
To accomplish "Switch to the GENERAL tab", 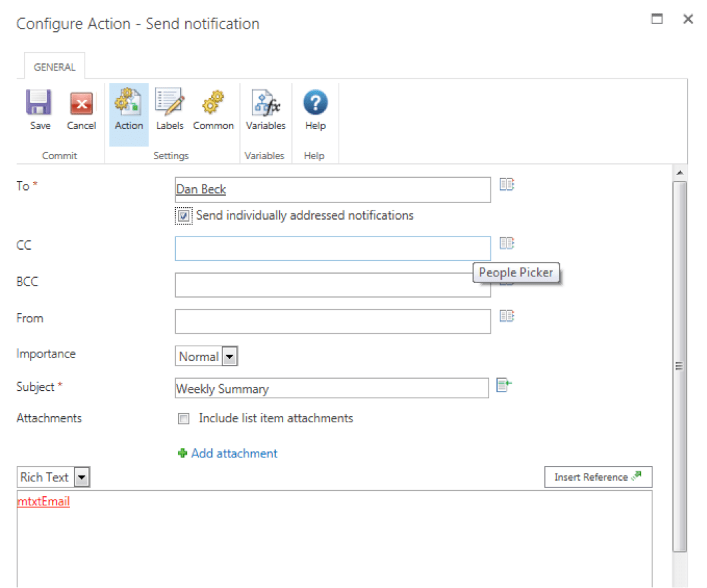I will pos(55,67).
